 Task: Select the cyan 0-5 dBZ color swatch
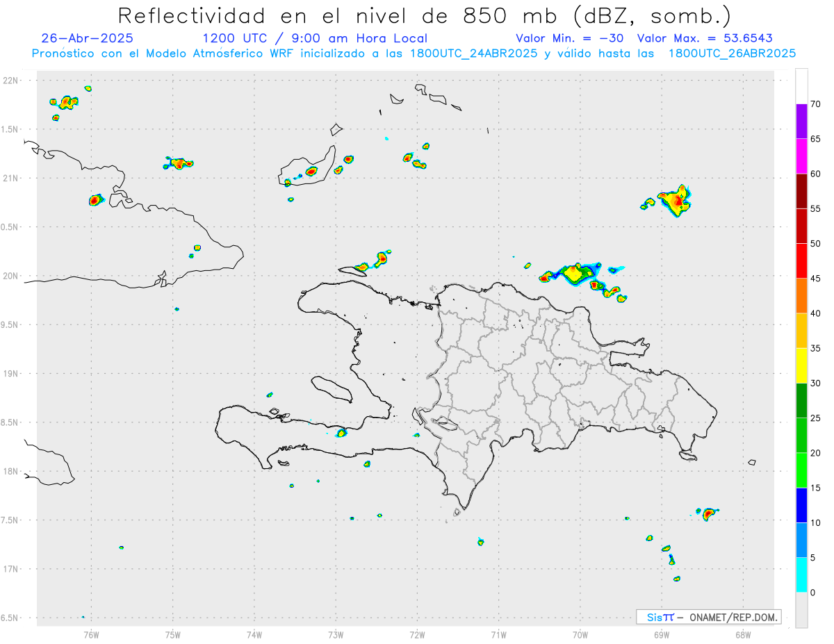coord(801,575)
